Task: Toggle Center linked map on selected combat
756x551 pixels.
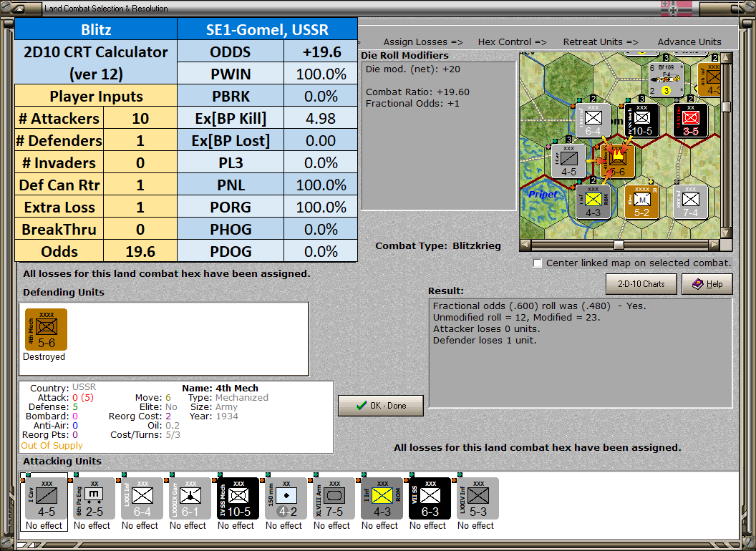Action: [538, 263]
